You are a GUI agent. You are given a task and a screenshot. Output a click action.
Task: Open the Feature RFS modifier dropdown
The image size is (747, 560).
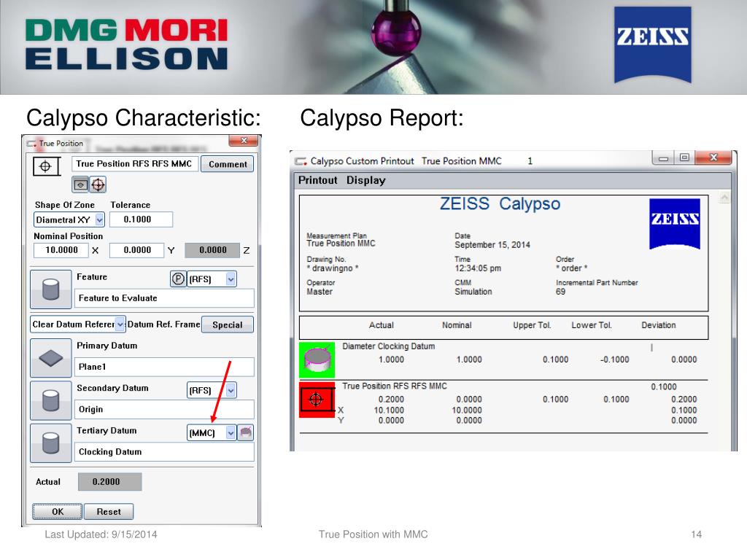point(212,279)
